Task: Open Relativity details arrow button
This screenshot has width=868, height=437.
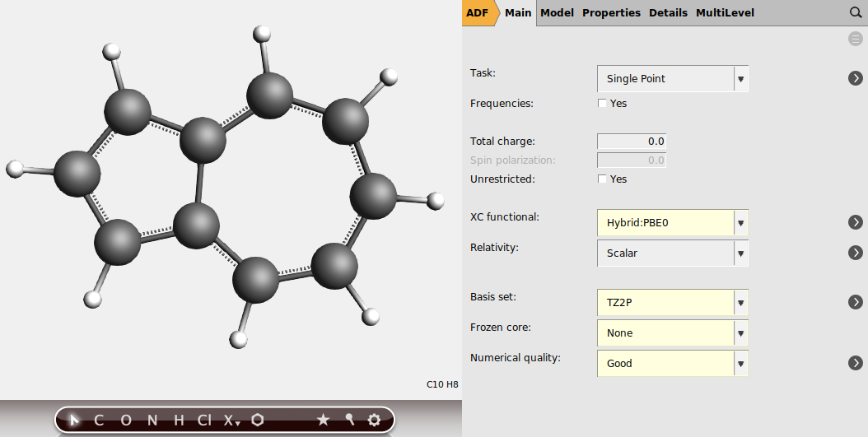Action: (855, 253)
